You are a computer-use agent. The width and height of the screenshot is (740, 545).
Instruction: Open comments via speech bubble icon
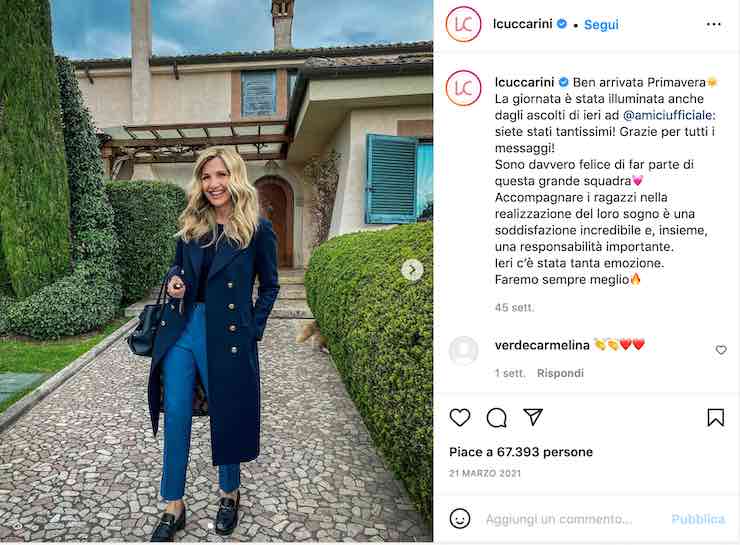point(496,418)
